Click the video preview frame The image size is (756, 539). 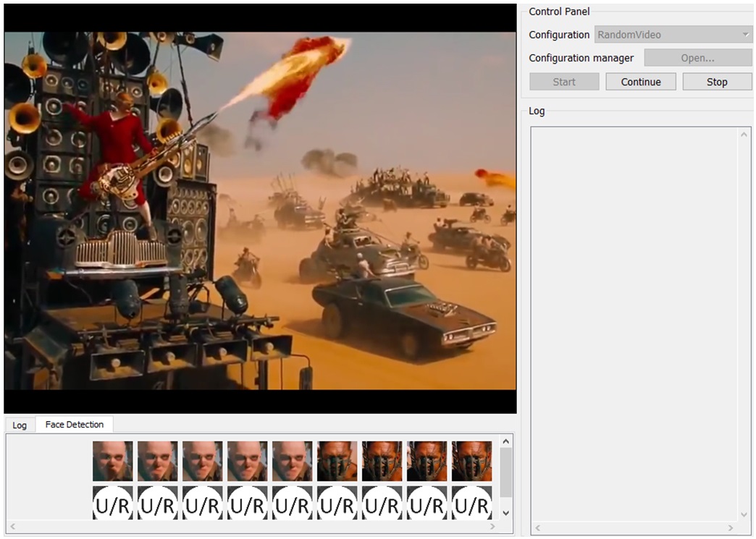(x=261, y=208)
